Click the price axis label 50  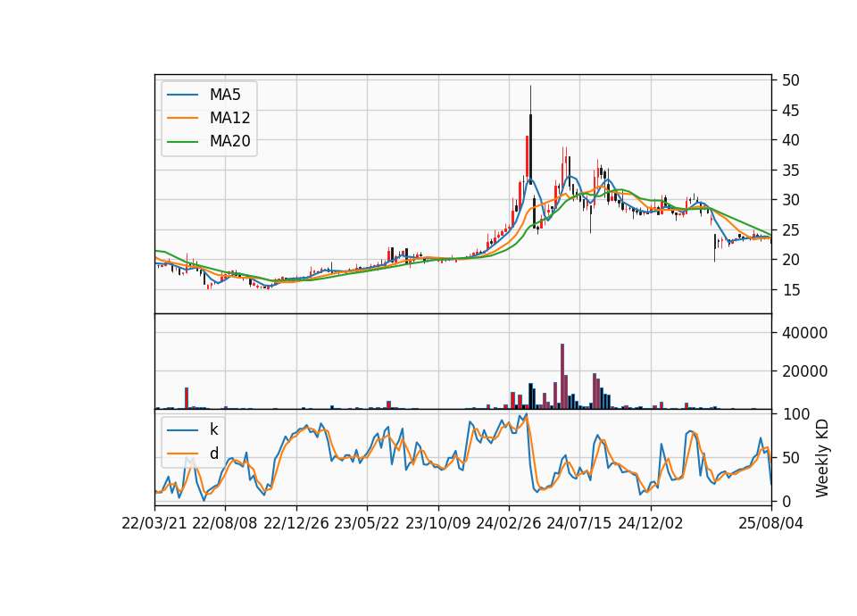790,80
